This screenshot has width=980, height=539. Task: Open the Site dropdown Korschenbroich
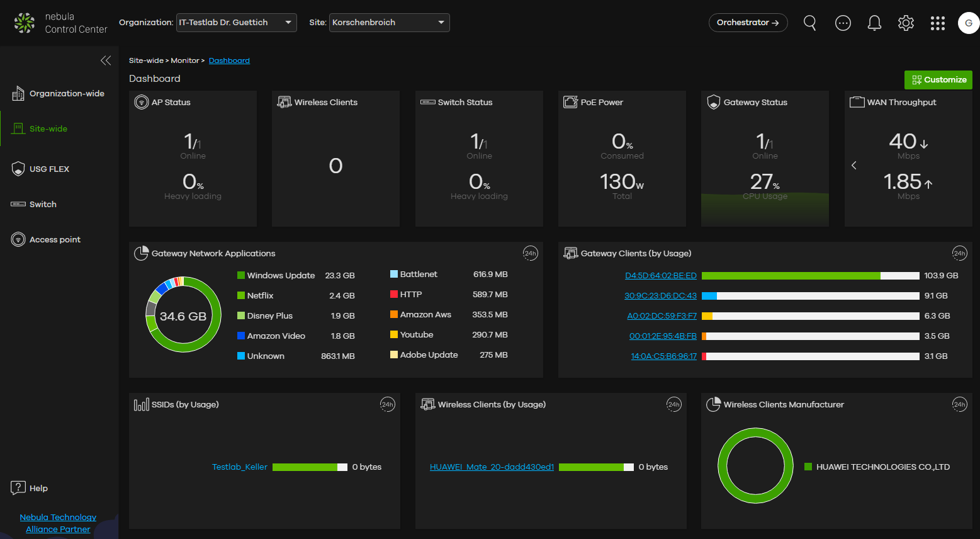pyautogui.click(x=389, y=23)
